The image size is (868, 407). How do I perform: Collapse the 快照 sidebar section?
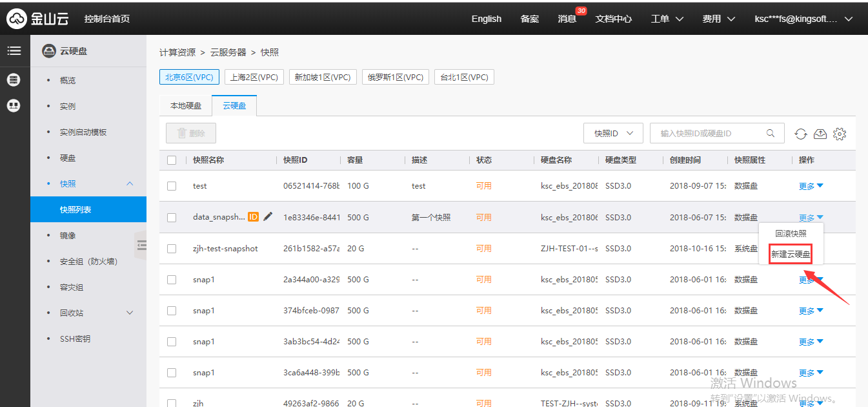130,183
